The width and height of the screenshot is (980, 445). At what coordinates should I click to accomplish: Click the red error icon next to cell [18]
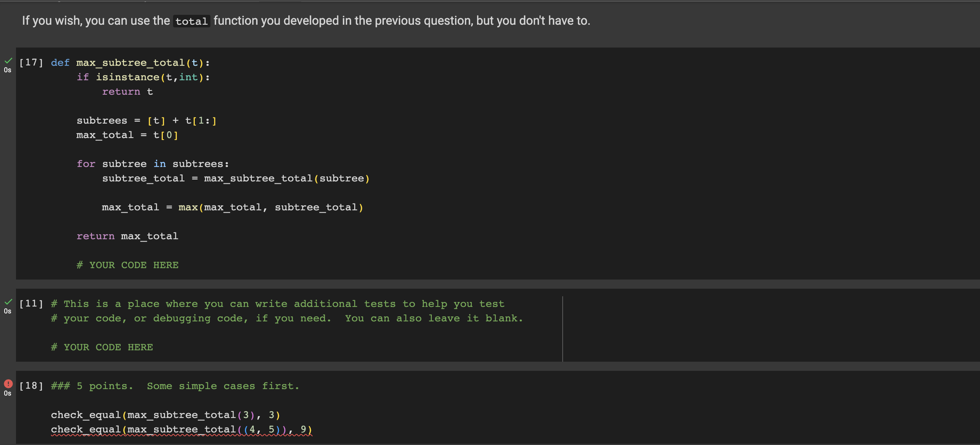(x=8, y=384)
